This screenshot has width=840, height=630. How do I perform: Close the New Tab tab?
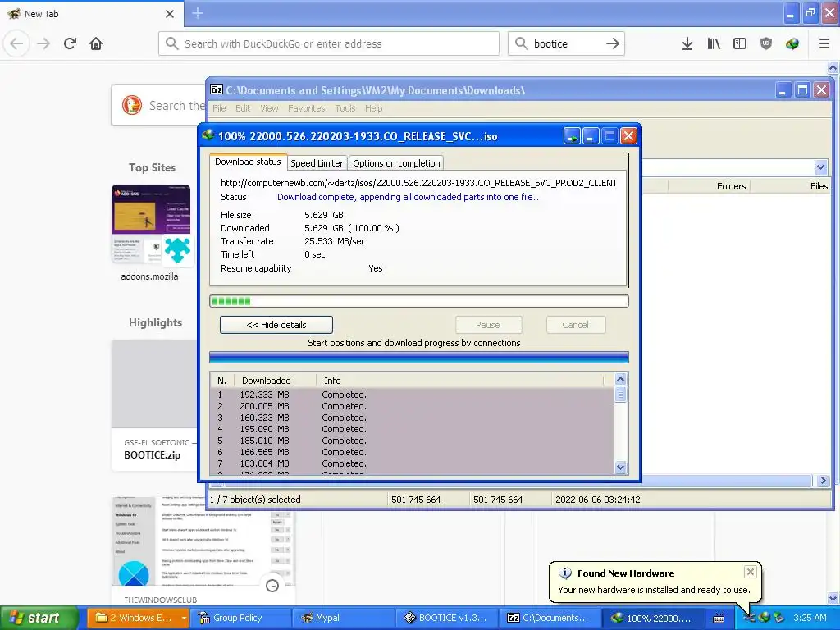pos(170,14)
